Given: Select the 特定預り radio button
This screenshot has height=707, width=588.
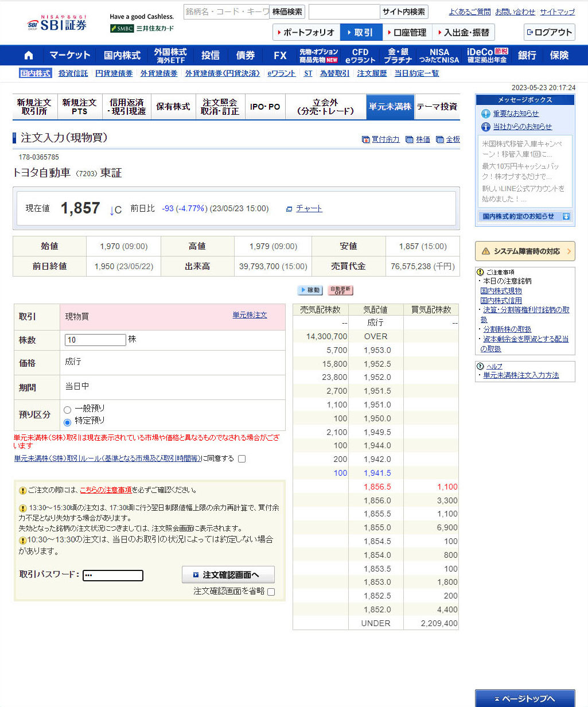Looking at the screenshot, I should pos(68,422).
